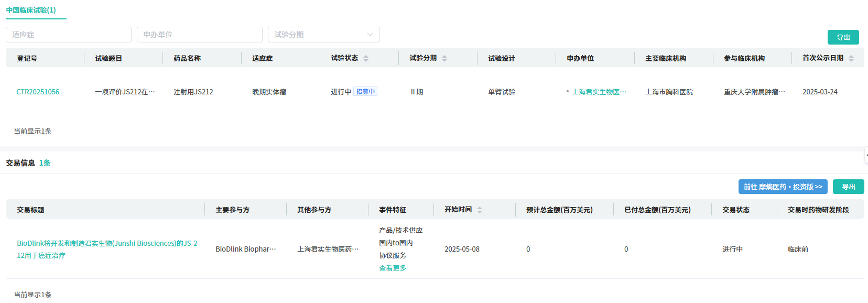The image size is (868, 303).
Task: Sort by 首次公示日期 column sort icon
Action: [x=851, y=58]
